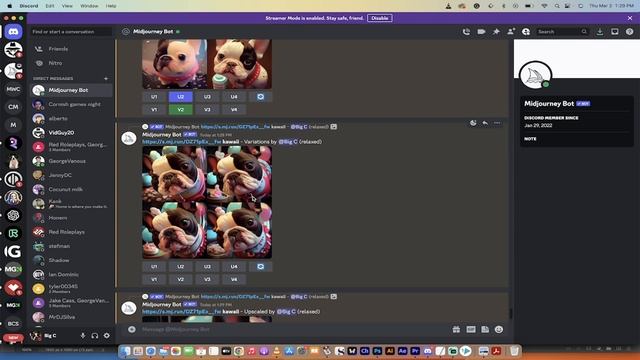Click U4 under Variations image grid
The width and height of the screenshot is (640, 360).
point(234,267)
